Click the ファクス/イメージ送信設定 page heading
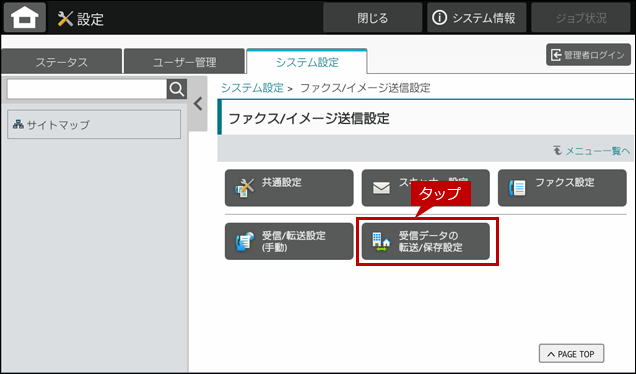This screenshot has height=374, width=636. (309, 118)
